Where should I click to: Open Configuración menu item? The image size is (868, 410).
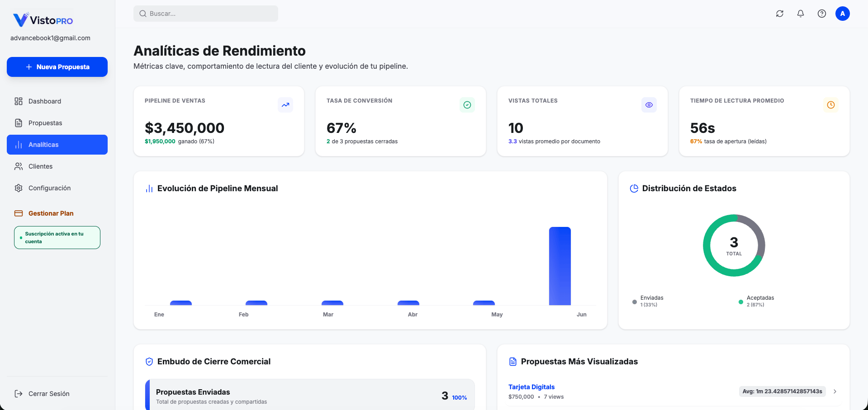coord(57,188)
